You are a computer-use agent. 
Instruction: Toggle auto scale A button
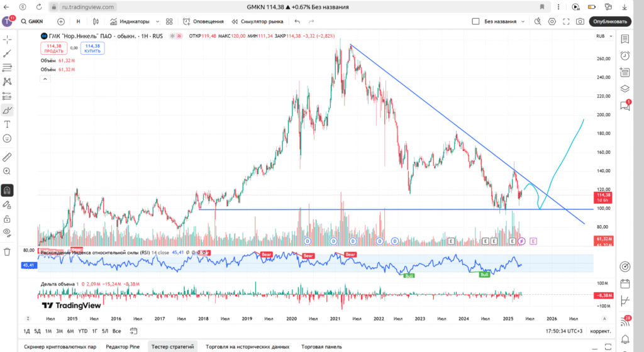pyautogui.click(x=604, y=319)
